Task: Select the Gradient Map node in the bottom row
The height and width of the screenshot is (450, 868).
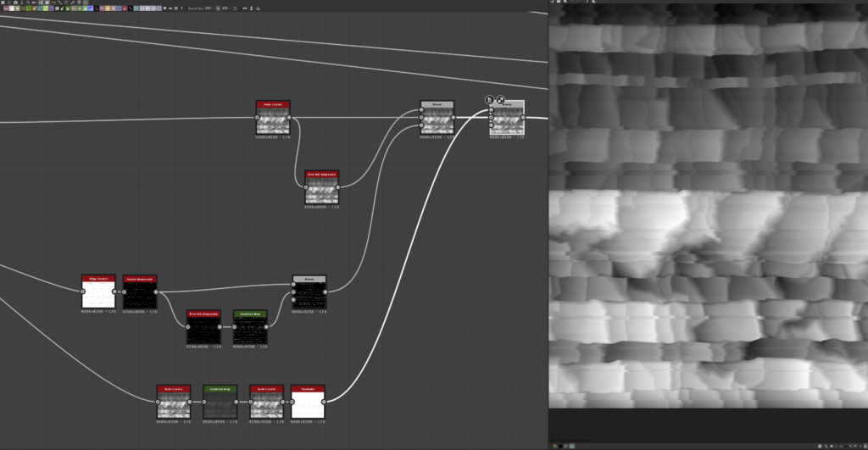Action: [220, 403]
